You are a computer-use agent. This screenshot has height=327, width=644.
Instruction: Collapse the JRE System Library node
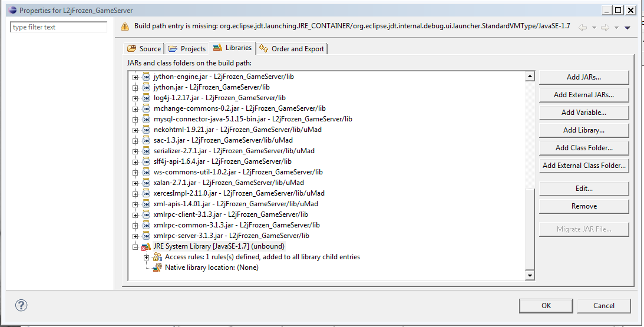point(135,247)
